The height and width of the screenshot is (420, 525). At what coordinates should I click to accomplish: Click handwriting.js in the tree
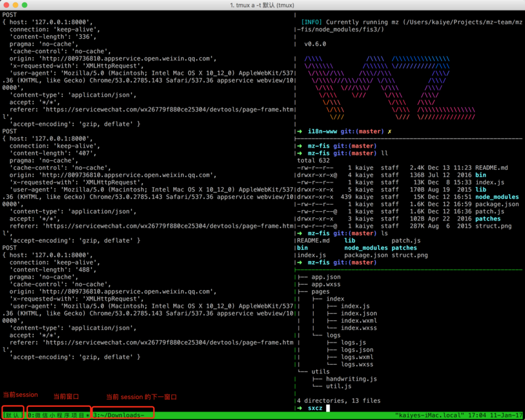pos(352,379)
